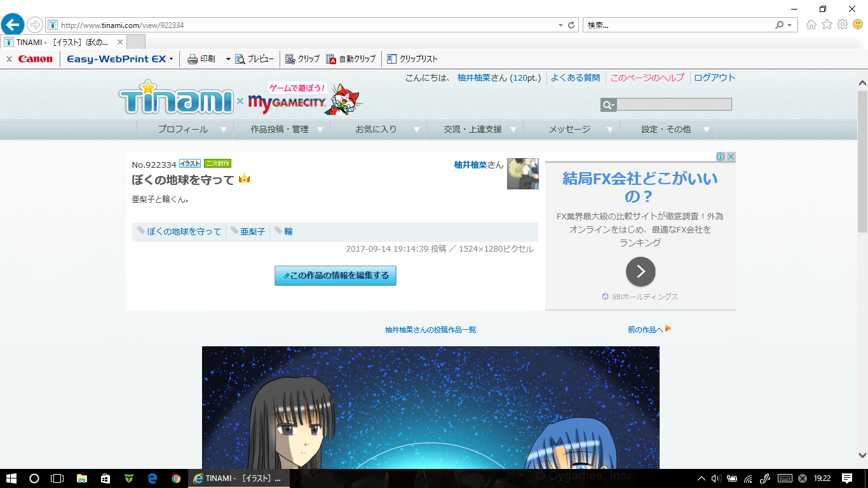
Task: Click the crown icon beside the title
Action: click(244, 179)
